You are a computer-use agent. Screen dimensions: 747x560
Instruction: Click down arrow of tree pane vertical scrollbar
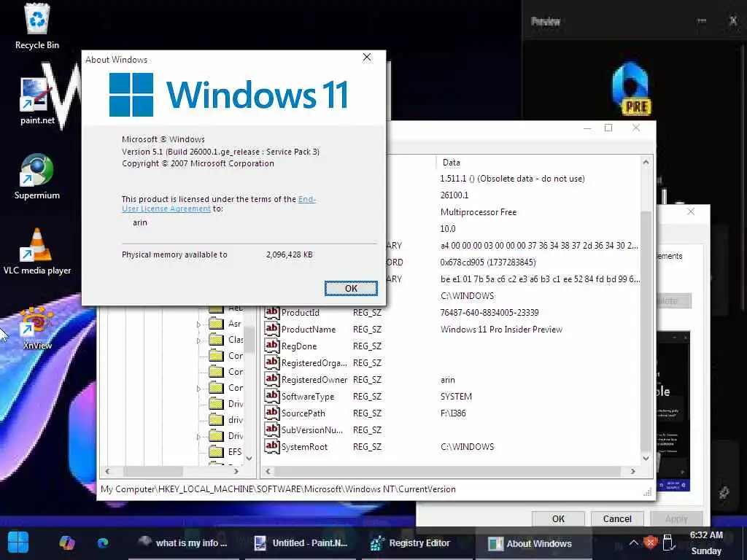(x=249, y=458)
